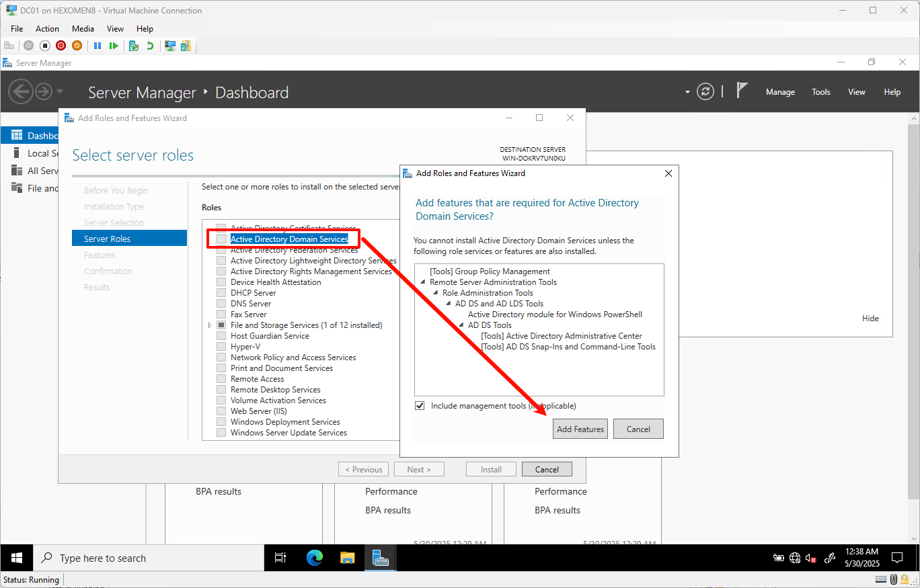The image size is (920, 588).
Task: Open the Tools menu in Server Manager
Action: pyautogui.click(x=820, y=92)
